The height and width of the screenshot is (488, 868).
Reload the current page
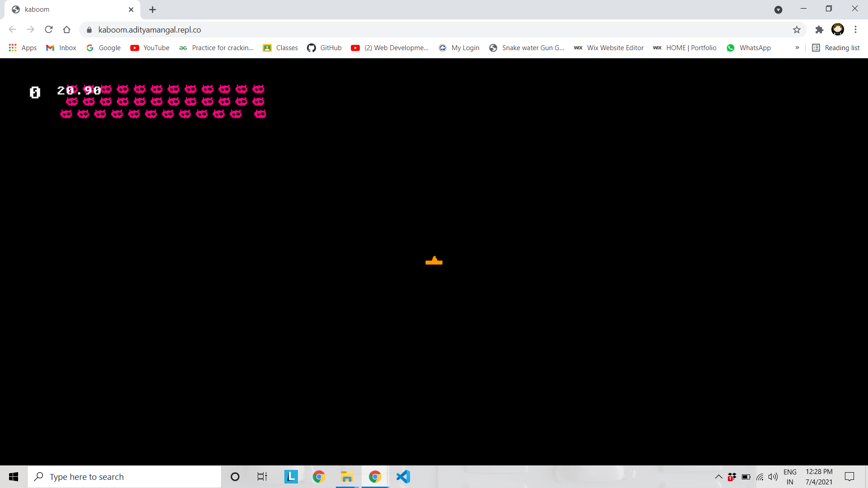click(48, 29)
